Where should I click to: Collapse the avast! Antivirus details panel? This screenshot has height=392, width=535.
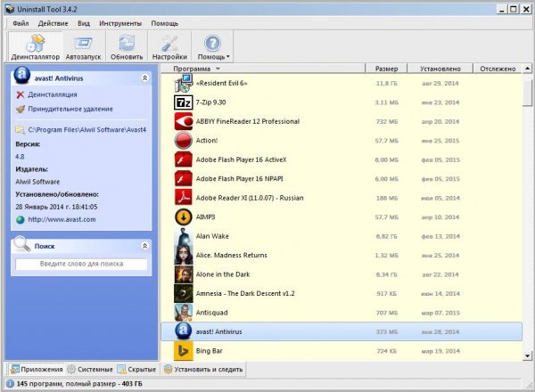[144, 78]
